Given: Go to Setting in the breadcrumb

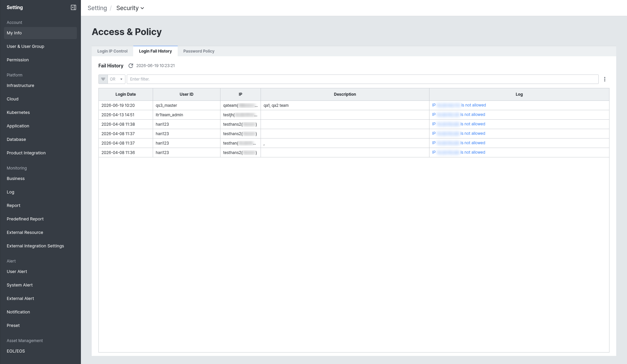Looking at the screenshot, I should click(x=97, y=8).
